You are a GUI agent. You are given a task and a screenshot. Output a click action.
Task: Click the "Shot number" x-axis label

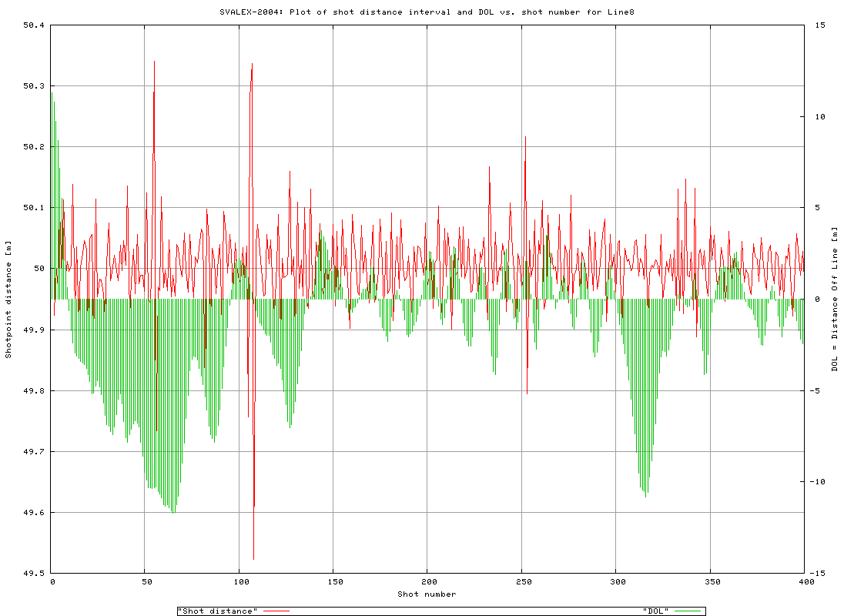coord(428,594)
